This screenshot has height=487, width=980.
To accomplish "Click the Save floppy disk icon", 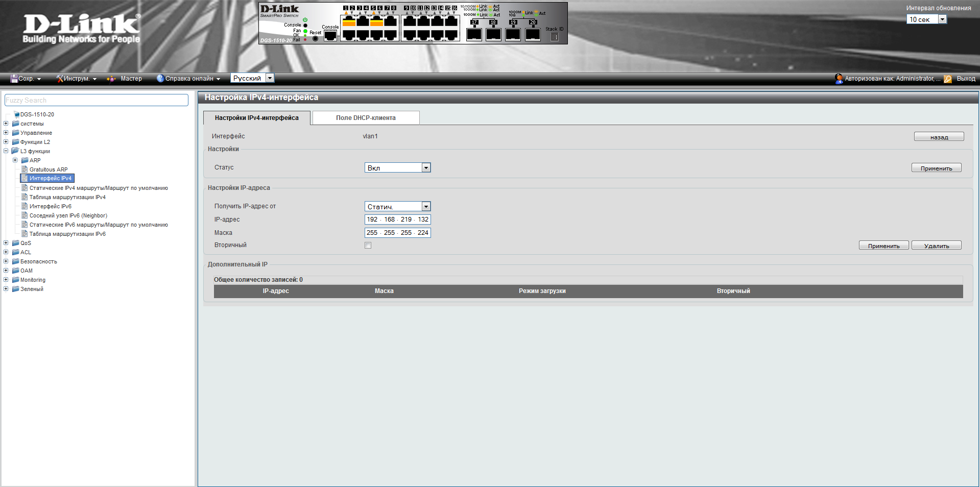I will (x=14, y=79).
